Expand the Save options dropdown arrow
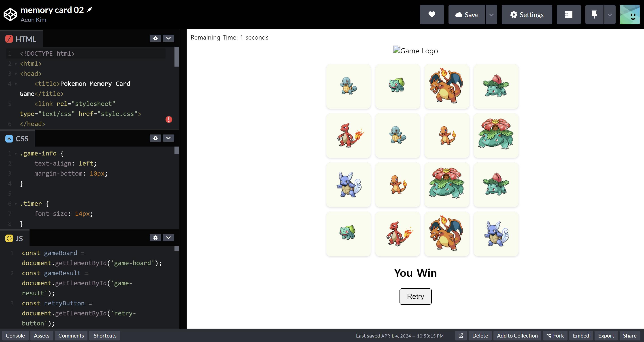Viewport: 644px width, 342px height. coord(491,15)
